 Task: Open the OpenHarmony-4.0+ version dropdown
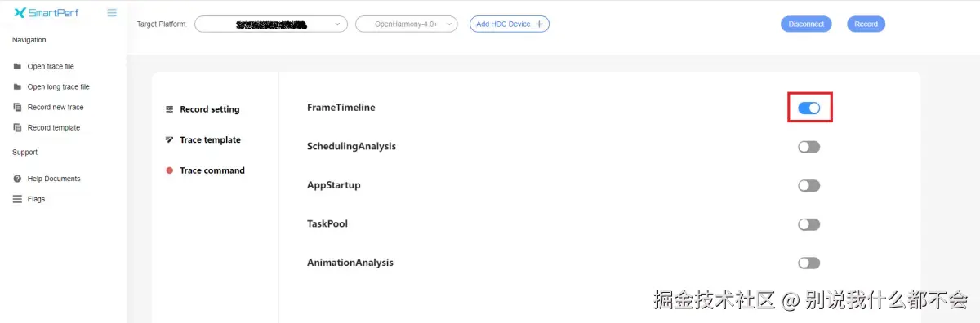tap(407, 24)
